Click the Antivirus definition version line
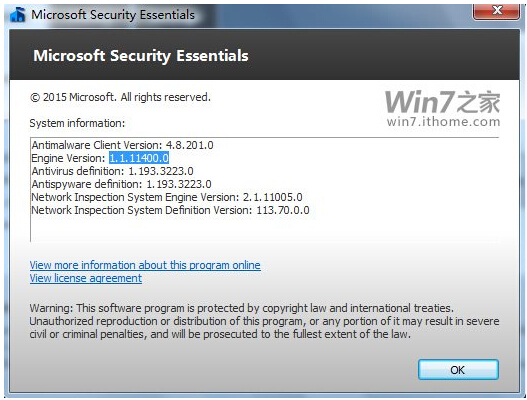 [x=112, y=171]
